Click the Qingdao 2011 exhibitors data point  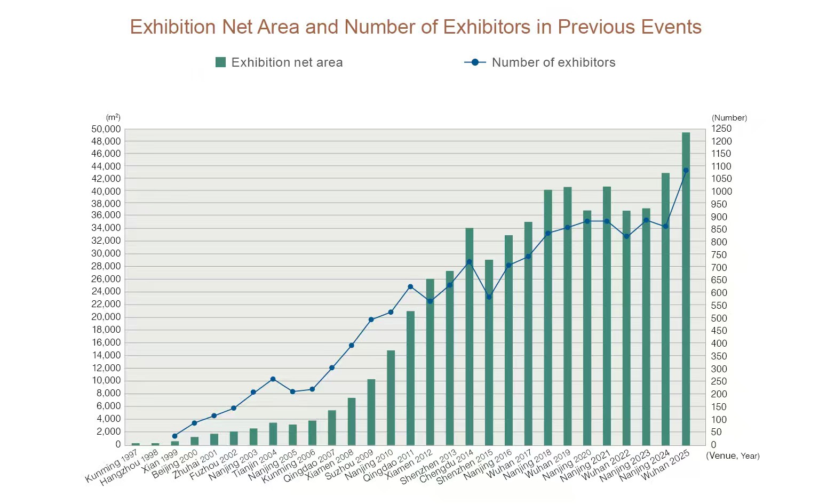[x=410, y=287]
